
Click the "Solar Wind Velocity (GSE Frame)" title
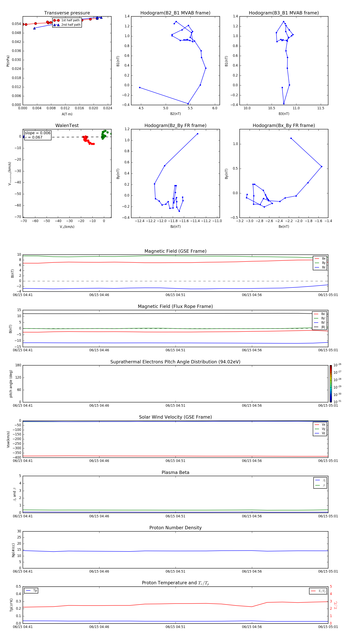[x=175, y=417]
